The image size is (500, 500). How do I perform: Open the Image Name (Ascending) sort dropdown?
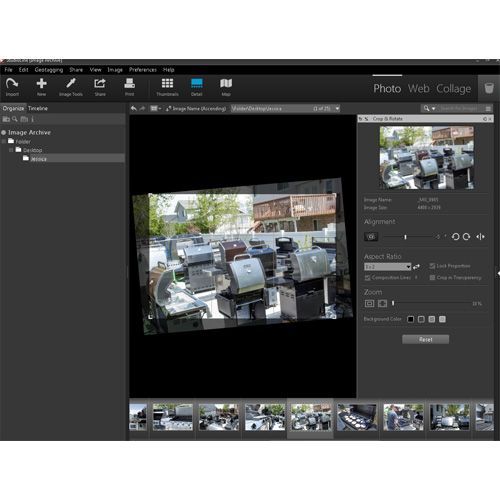(x=196, y=108)
